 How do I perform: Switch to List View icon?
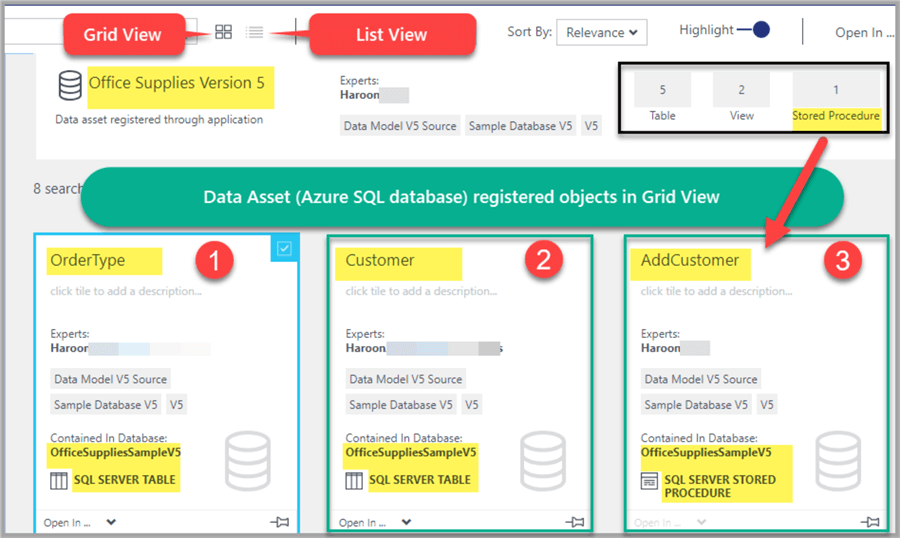(x=254, y=32)
